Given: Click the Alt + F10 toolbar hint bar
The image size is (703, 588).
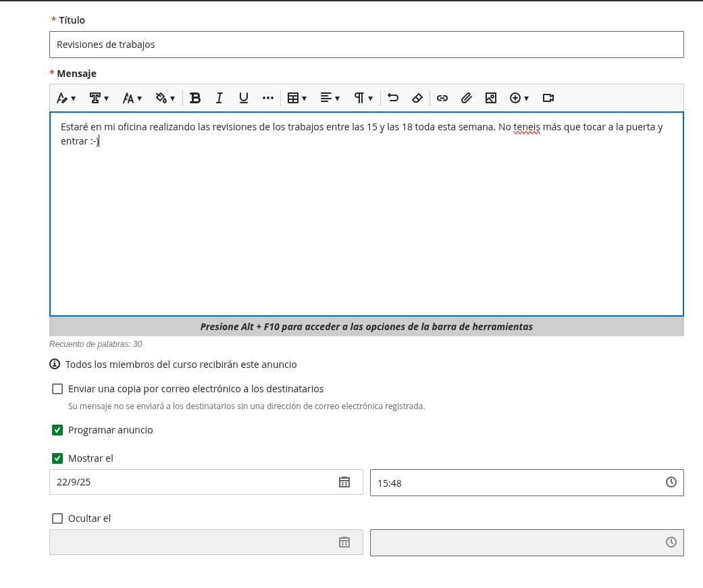Looking at the screenshot, I should coord(366,327).
